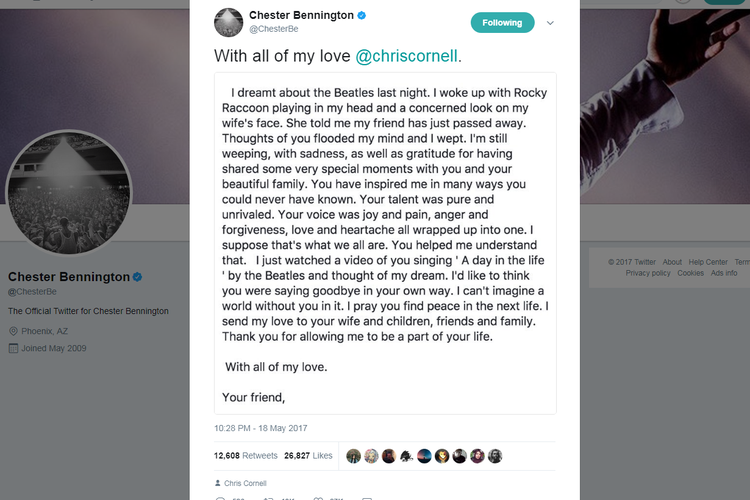Click the calendar icon beside Joined May 2009
750x500 pixels.
click(13, 349)
